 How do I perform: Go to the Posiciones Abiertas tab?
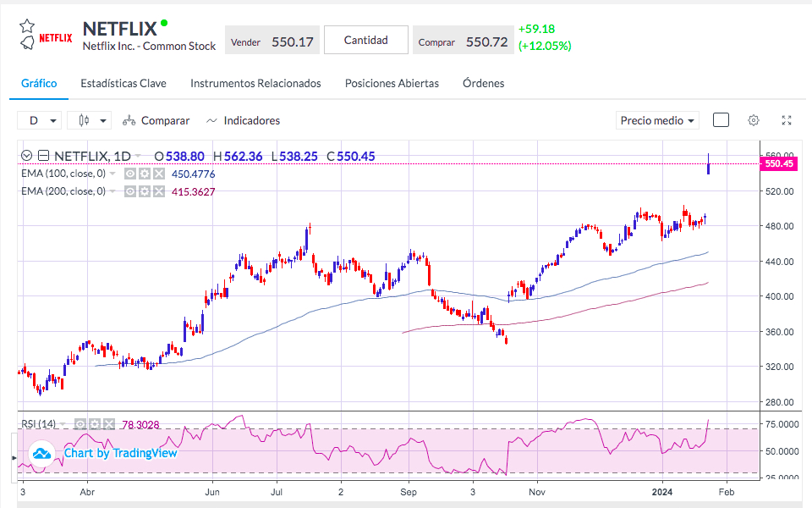[x=392, y=84]
